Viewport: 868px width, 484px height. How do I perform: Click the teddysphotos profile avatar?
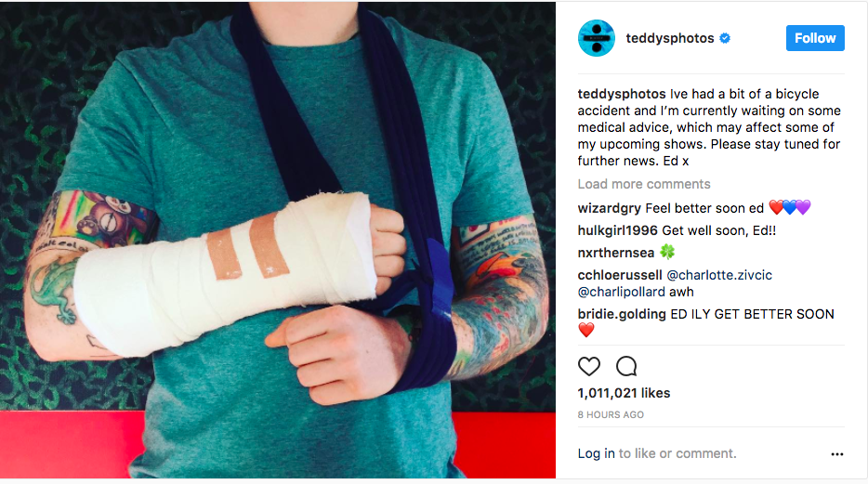(597, 38)
